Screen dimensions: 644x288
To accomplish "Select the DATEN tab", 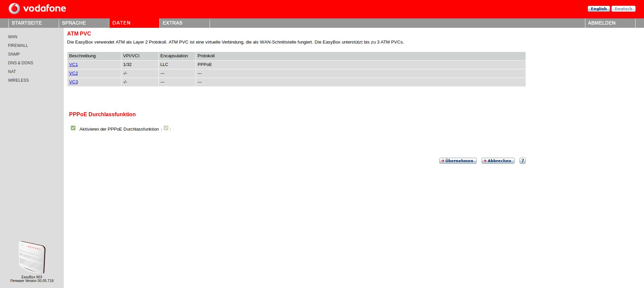I will point(121,23).
